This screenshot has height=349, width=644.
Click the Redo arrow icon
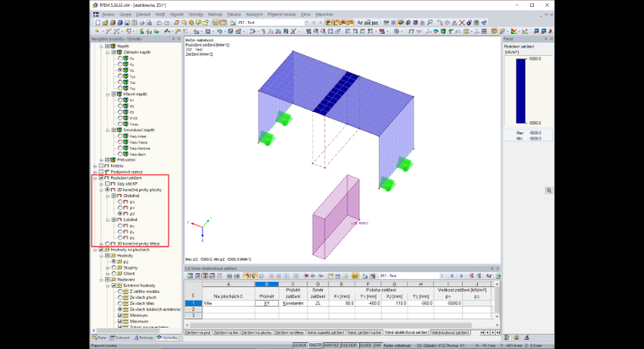click(x=166, y=23)
